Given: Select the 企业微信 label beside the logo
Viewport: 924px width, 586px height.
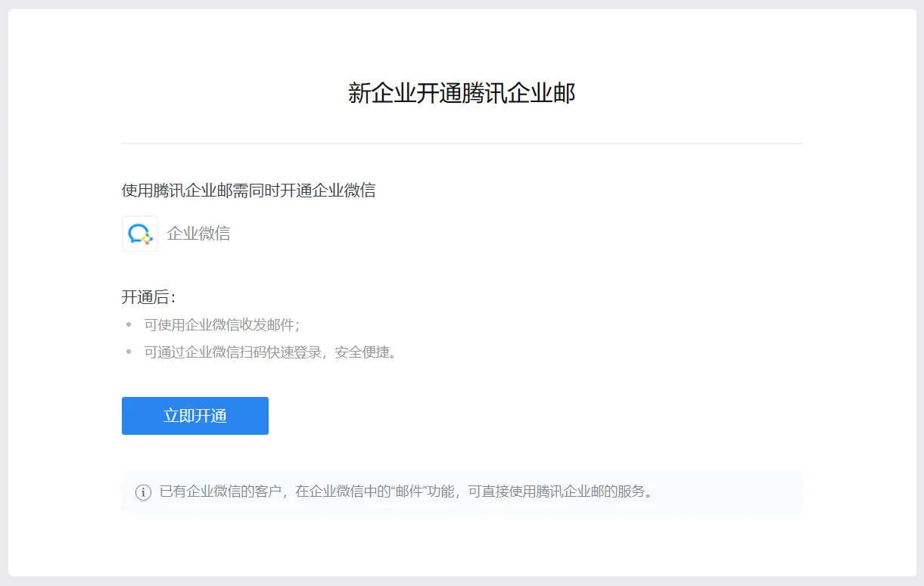Looking at the screenshot, I should tap(198, 234).
